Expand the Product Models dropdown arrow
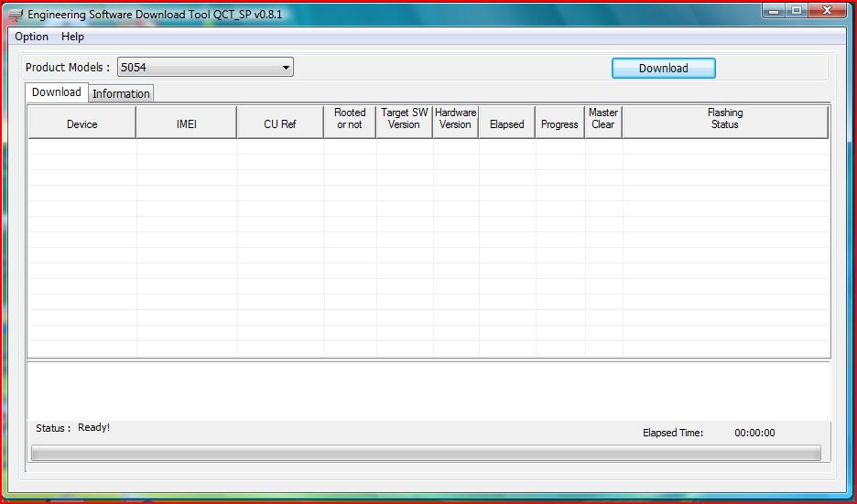 point(286,68)
